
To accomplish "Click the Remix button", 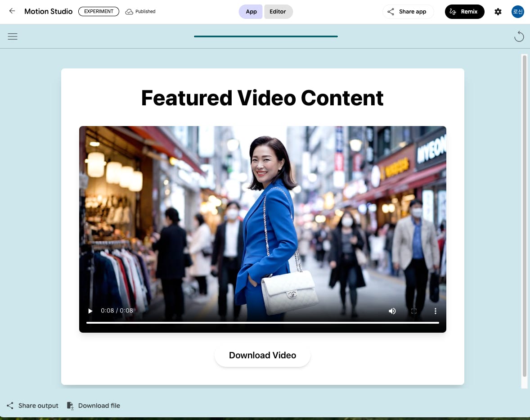I will tap(464, 12).
